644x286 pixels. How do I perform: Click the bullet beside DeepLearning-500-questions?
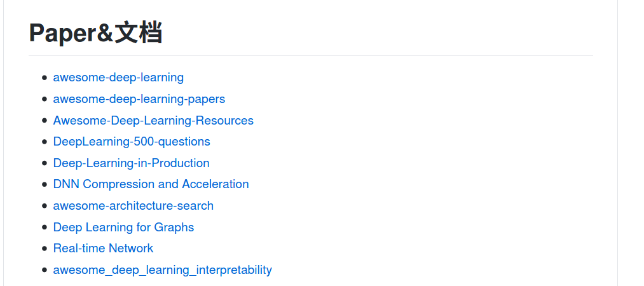tap(45, 142)
